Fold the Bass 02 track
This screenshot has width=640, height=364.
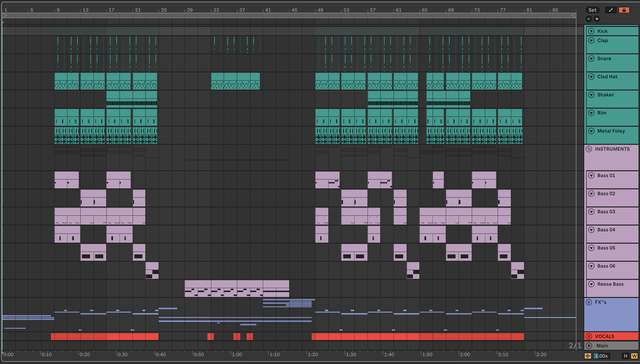(591, 193)
